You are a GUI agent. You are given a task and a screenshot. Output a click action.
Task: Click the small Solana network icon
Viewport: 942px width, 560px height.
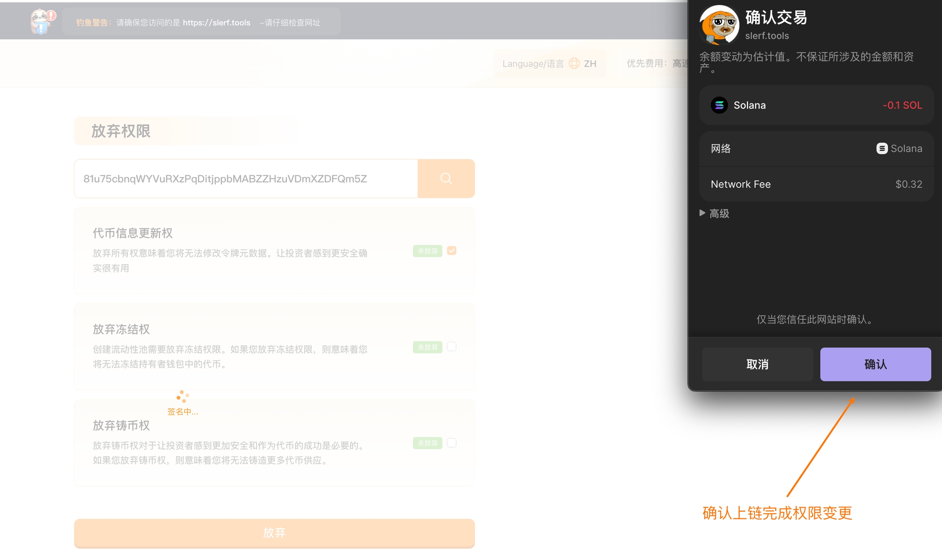click(x=881, y=148)
